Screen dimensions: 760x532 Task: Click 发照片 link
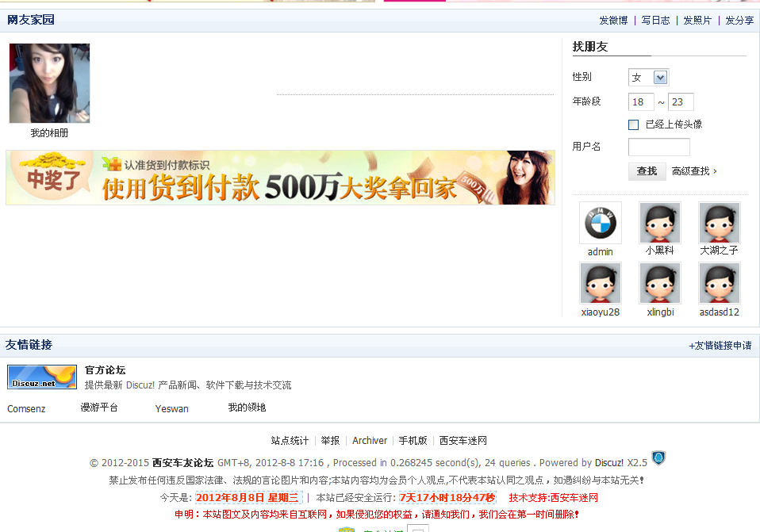click(x=697, y=21)
